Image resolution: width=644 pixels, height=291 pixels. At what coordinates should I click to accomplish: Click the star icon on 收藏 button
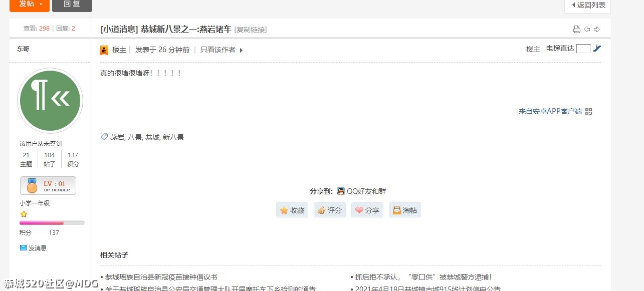(284, 210)
